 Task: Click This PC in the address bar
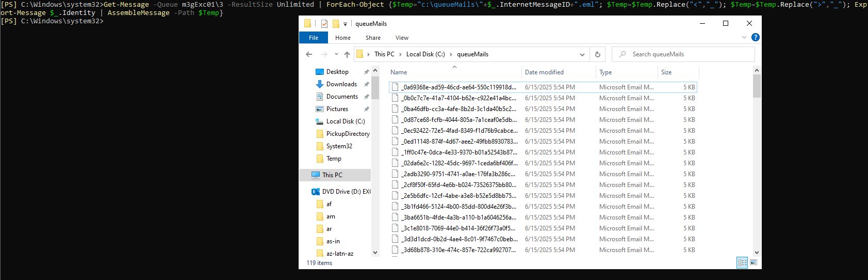[384, 54]
